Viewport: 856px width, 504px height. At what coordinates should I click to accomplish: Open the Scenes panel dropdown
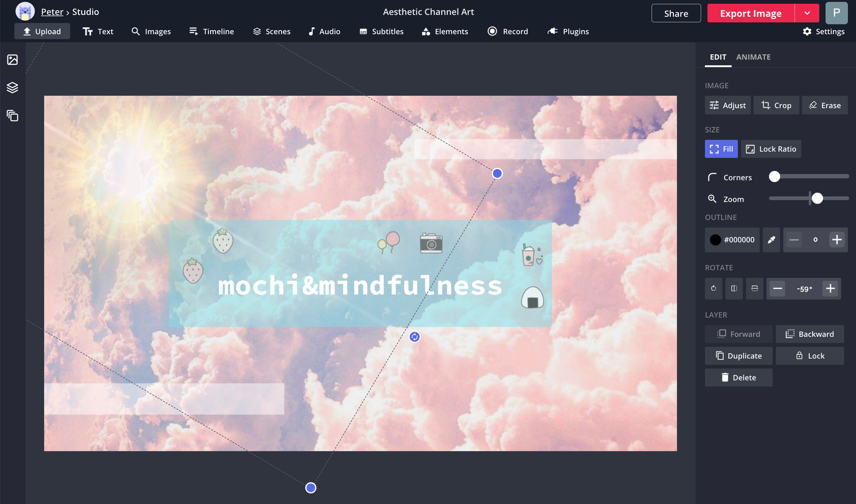point(271,31)
